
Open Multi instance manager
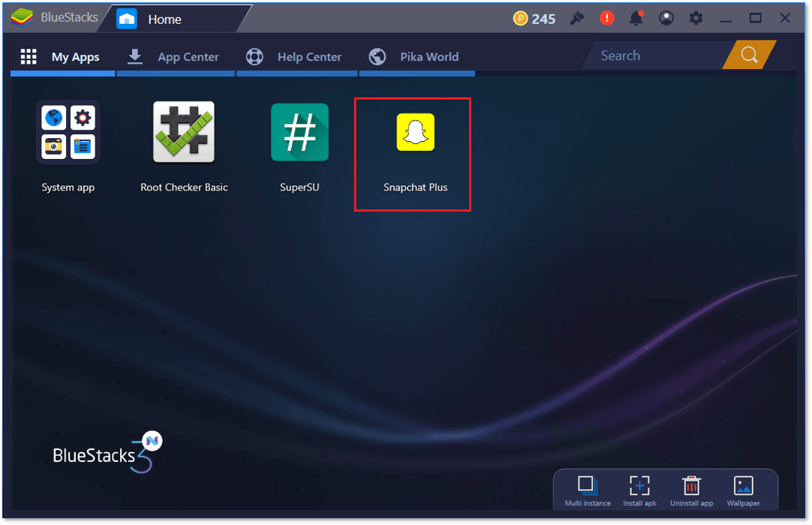pos(588,490)
